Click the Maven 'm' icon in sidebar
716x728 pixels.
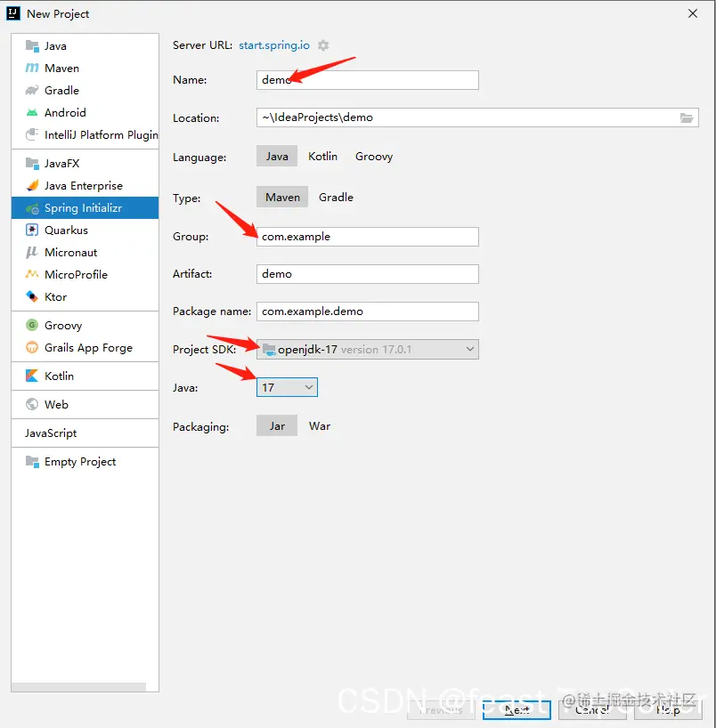coord(32,69)
